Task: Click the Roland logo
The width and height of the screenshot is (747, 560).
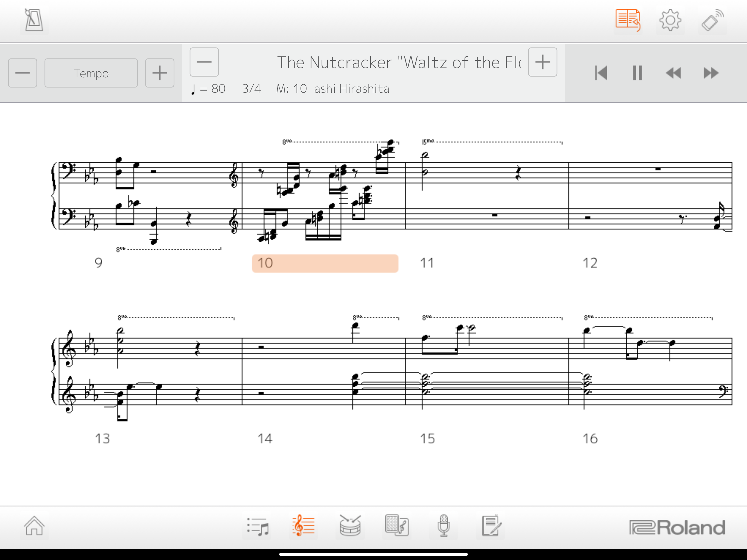Action: point(677,527)
